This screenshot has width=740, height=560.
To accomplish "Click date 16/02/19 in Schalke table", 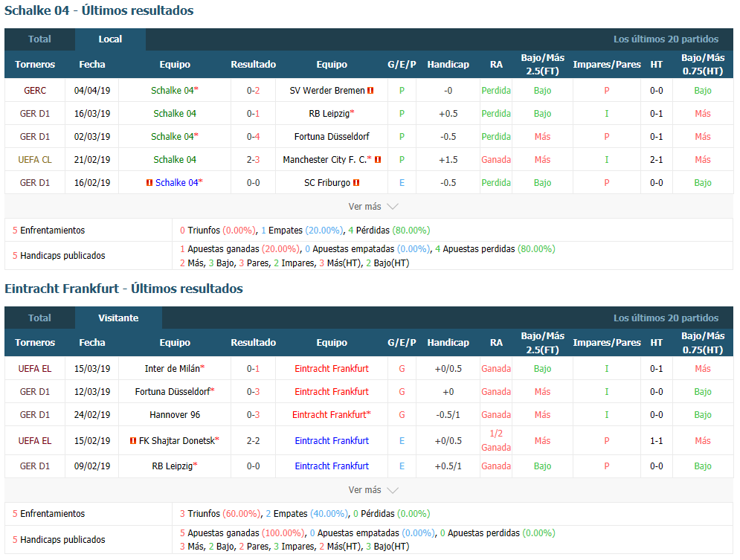I will pyautogui.click(x=92, y=183).
